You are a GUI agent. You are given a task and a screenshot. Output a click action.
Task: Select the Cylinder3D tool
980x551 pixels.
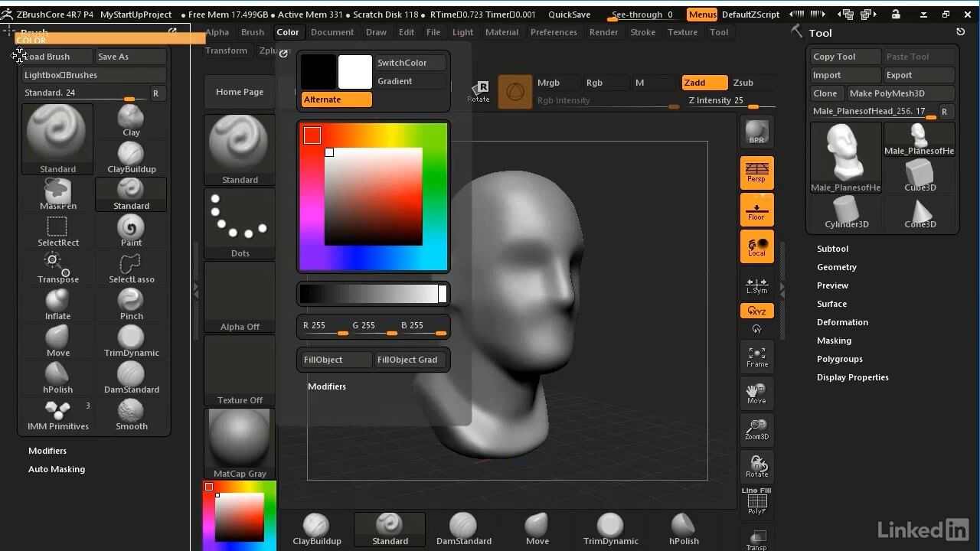coord(846,211)
